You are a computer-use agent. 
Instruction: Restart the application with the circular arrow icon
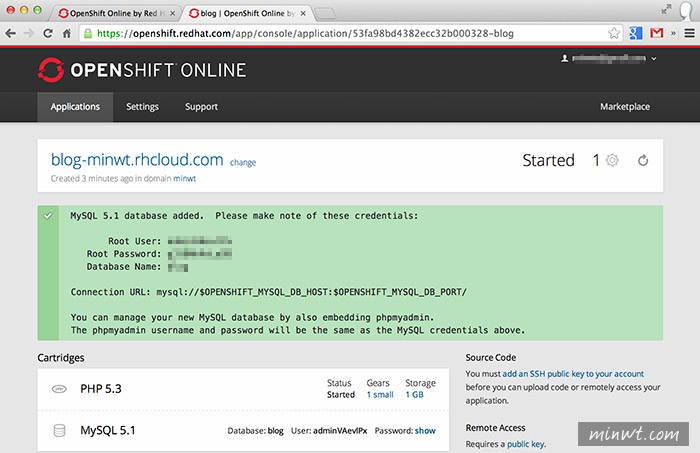pos(643,160)
